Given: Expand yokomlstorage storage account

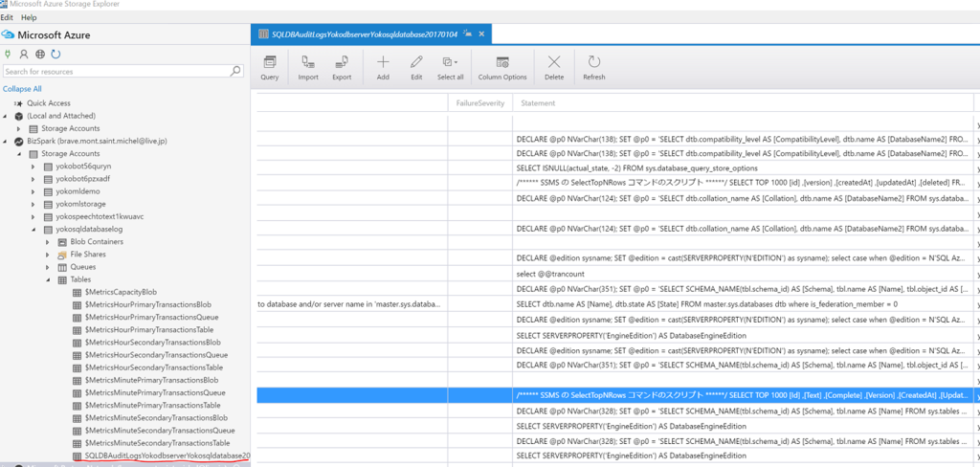Looking at the screenshot, I should click(x=33, y=204).
